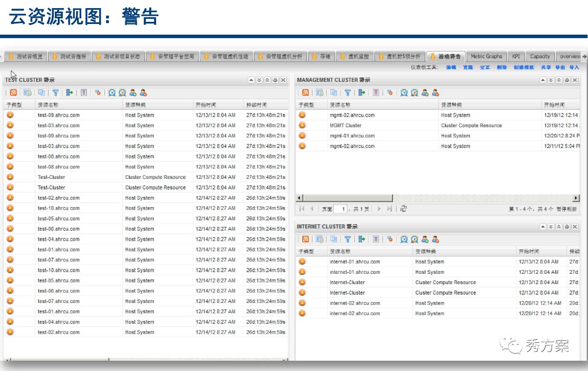
Task: Switch to the Metric Graphs tab
Action: (486, 56)
